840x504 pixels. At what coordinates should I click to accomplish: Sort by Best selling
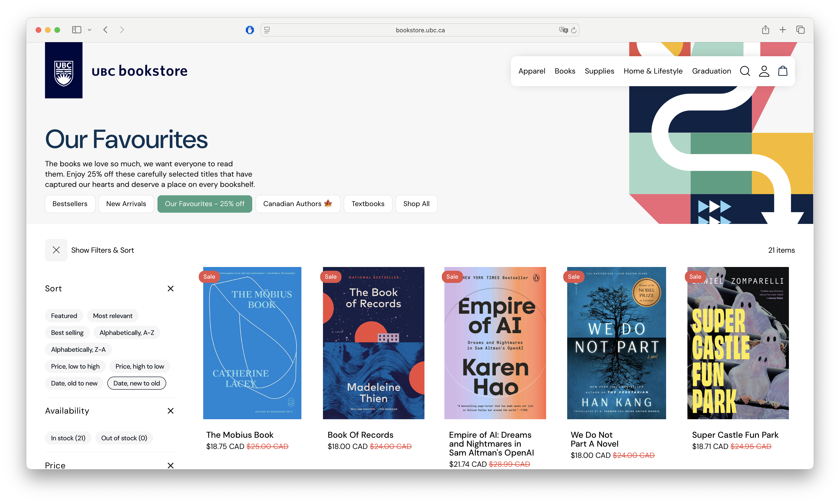click(67, 333)
